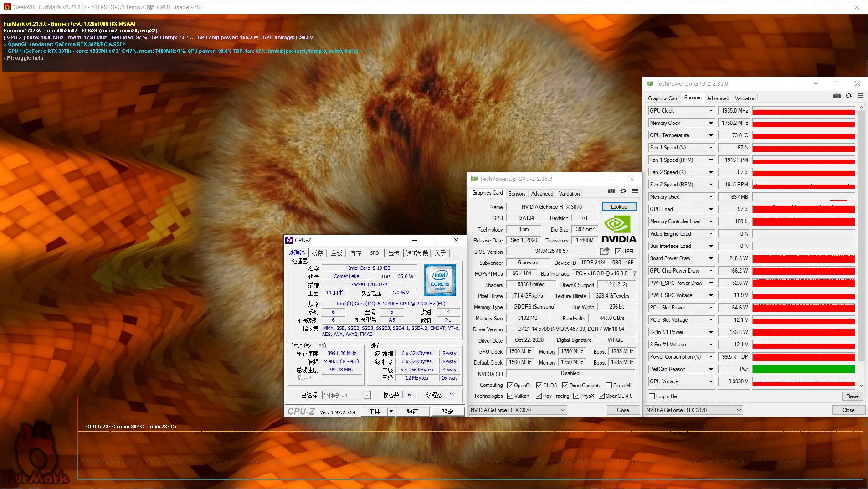Click the CPU-Z 验证 validate button
Screen dimensions: 868x489
tap(412, 412)
